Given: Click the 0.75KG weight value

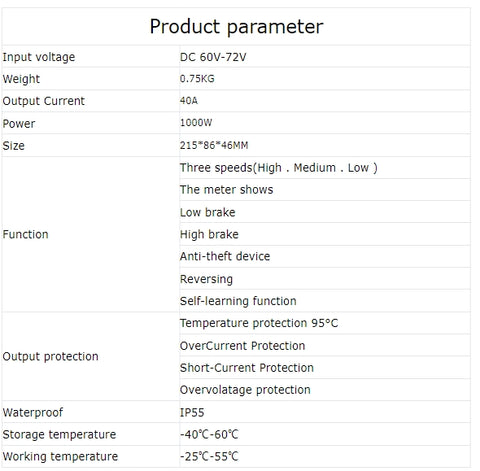Looking at the screenshot, I should (197, 79).
